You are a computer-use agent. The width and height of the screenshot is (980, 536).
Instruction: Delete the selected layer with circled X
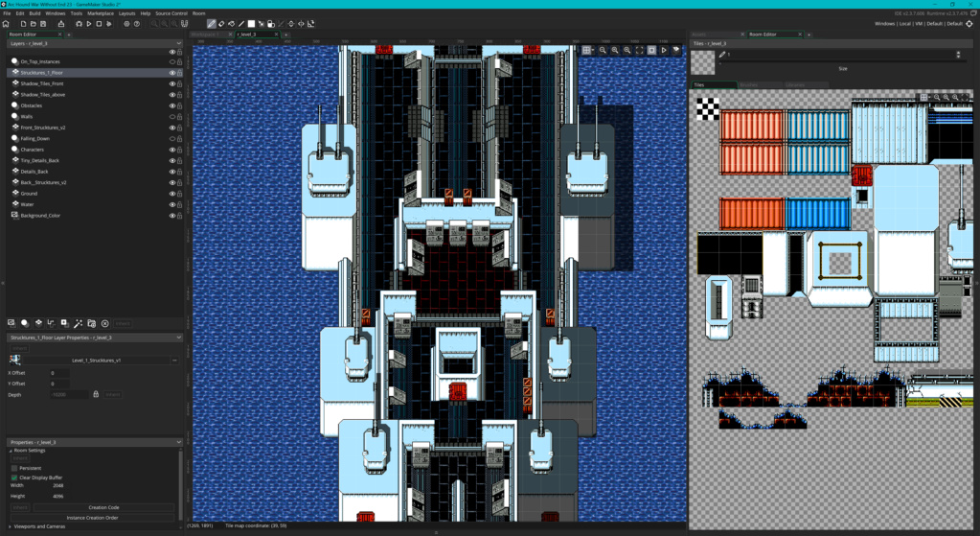click(x=105, y=323)
